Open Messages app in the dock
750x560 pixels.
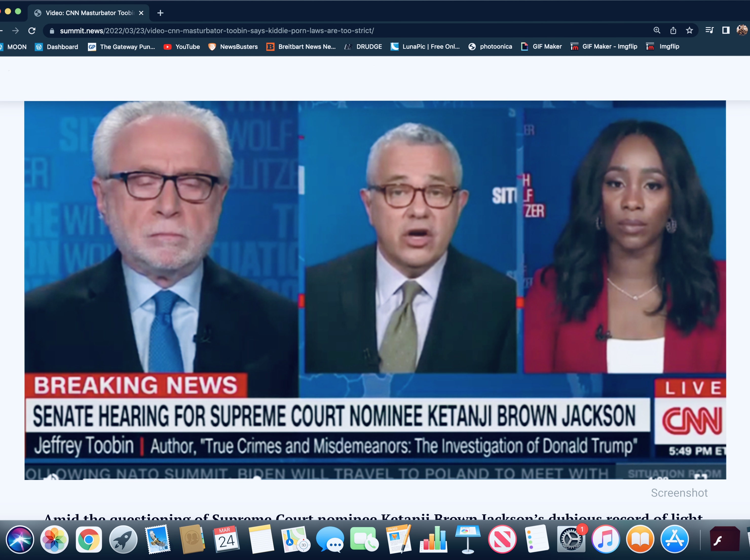click(330, 539)
